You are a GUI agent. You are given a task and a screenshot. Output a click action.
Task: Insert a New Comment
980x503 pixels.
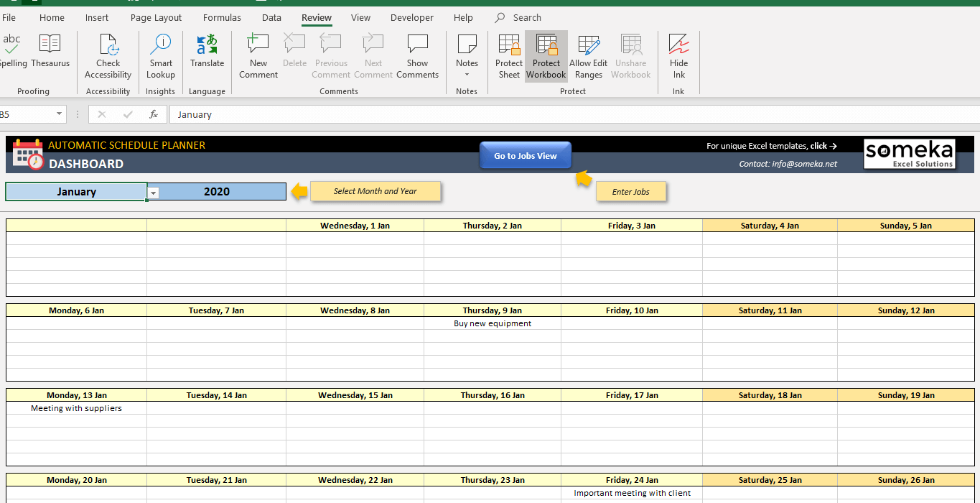point(258,54)
